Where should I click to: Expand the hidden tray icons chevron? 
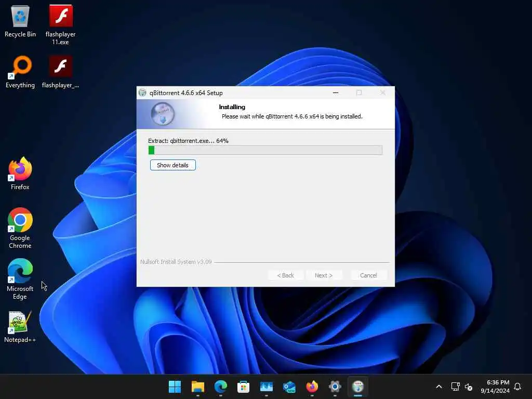pyautogui.click(x=438, y=387)
